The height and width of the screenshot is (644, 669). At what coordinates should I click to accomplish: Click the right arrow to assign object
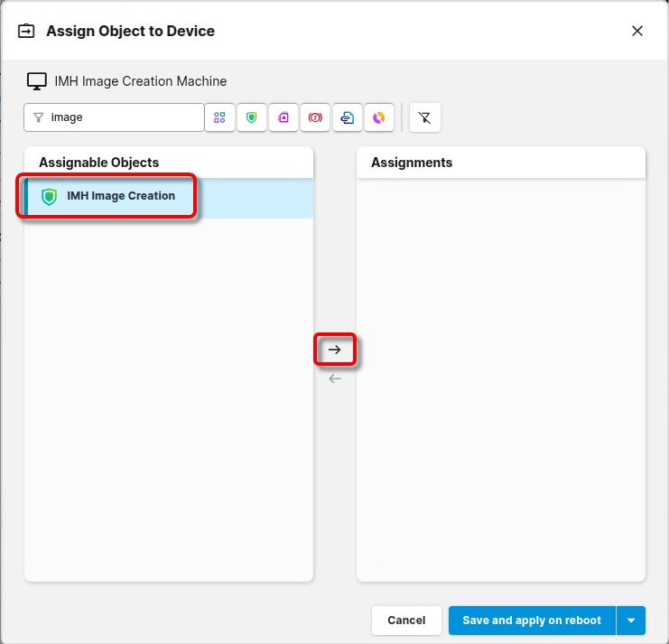click(335, 350)
